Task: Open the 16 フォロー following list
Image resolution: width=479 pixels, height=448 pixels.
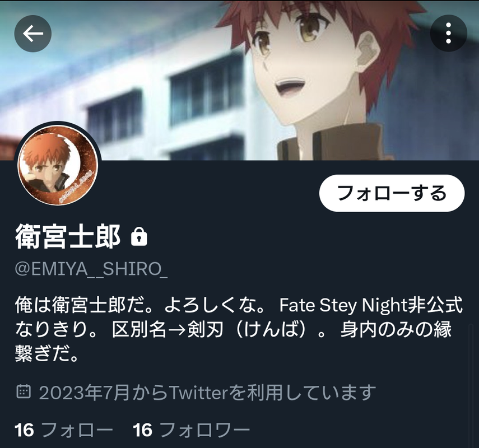Action: coord(63,430)
